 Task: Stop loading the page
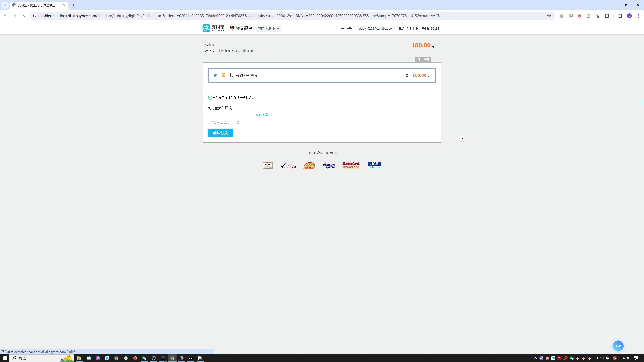tap(24, 16)
